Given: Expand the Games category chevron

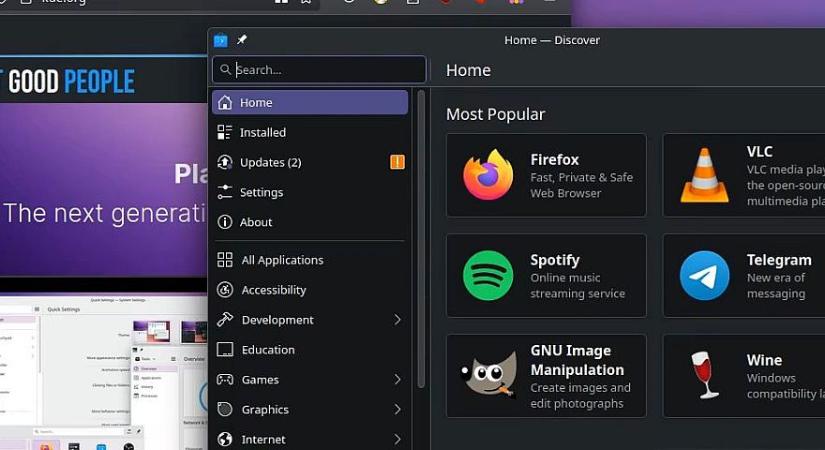Looking at the screenshot, I should coord(397,379).
